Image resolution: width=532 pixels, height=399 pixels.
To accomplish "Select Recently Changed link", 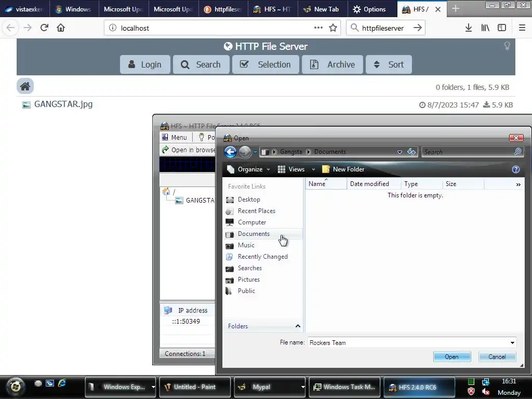I will pyautogui.click(x=262, y=257).
